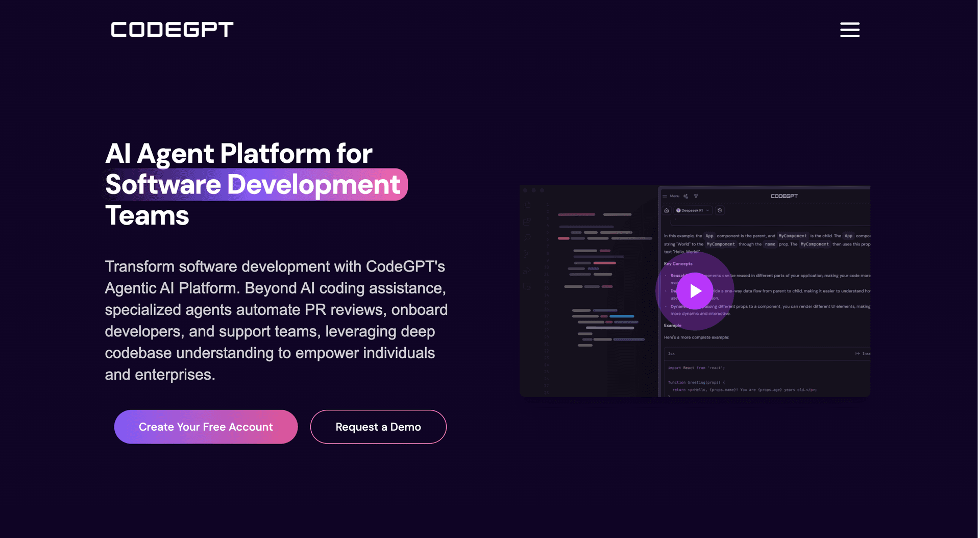The height and width of the screenshot is (538, 980).
Task: Click the paragraph starting 'Transform software development'
Action: tap(276, 321)
